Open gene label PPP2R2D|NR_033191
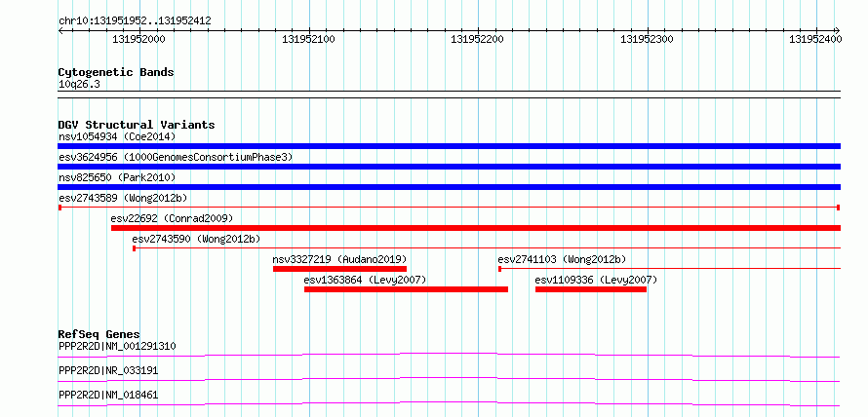 click(x=108, y=370)
